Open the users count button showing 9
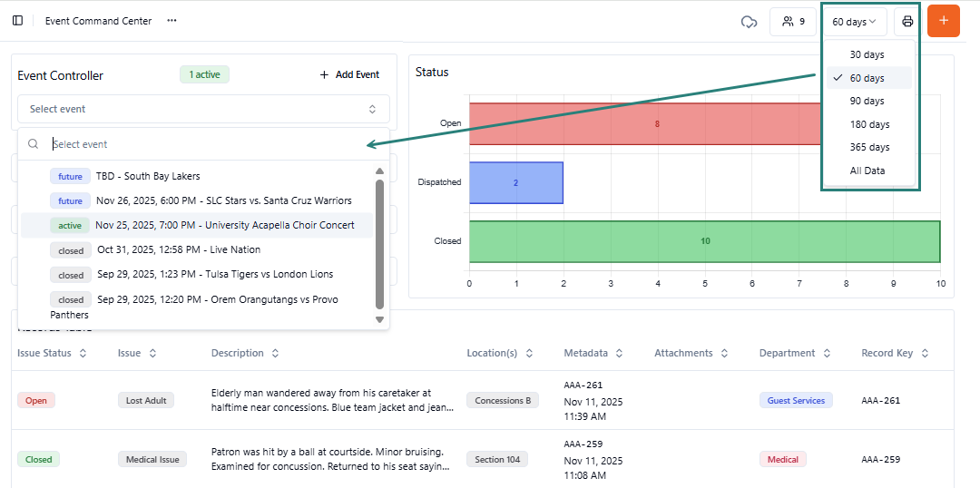 pos(792,22)
